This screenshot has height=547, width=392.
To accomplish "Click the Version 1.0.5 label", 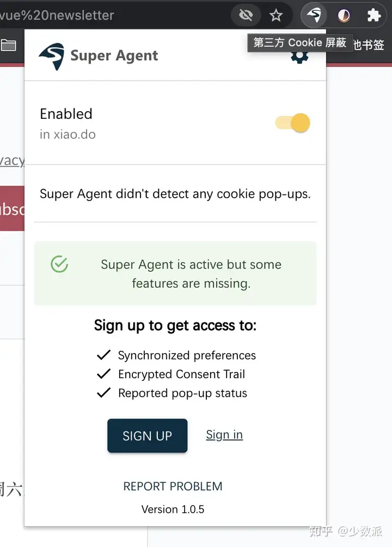I will 173,509.
